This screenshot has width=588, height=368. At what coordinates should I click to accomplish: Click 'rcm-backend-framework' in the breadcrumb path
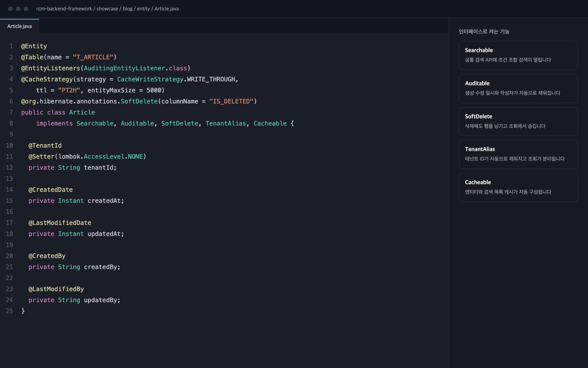(x=64, y=9)
